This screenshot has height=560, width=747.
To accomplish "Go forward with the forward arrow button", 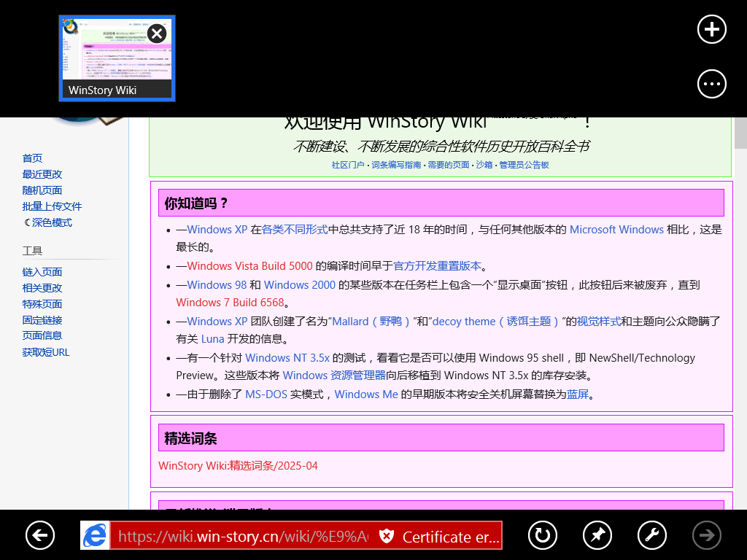I will point(706,535).
